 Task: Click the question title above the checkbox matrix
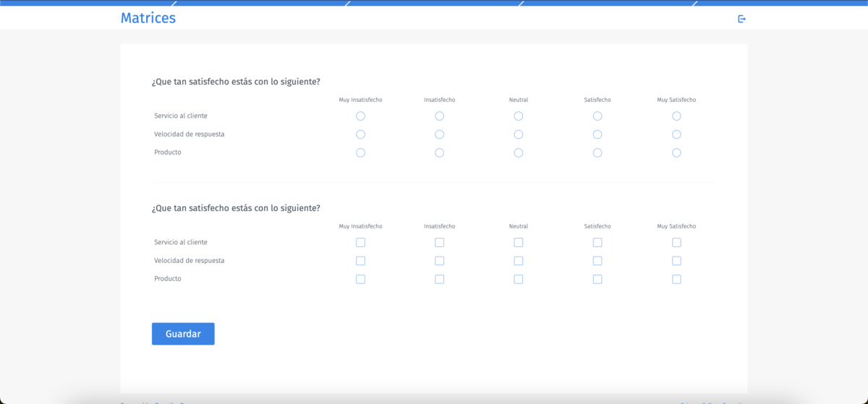click(x=236, y=208)
